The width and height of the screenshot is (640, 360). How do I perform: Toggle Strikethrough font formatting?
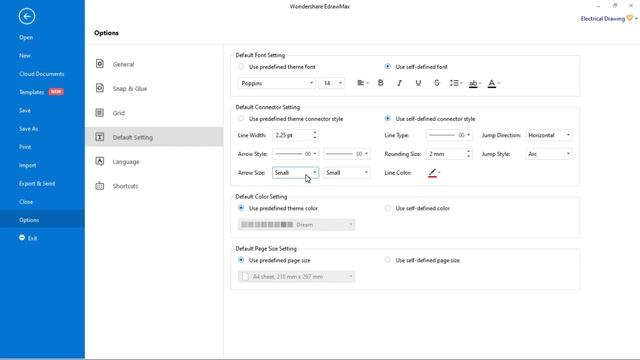[x=436, y=83]
